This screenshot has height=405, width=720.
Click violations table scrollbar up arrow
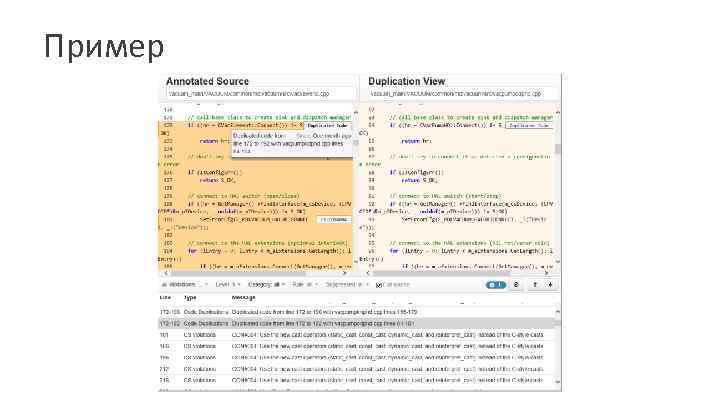pyautogui.click(x=558, y=312)
